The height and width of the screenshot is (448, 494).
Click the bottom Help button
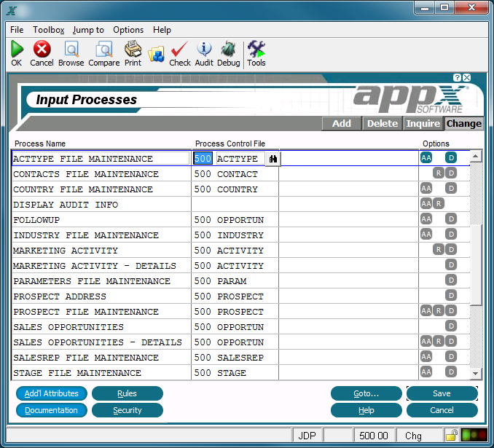366,410
